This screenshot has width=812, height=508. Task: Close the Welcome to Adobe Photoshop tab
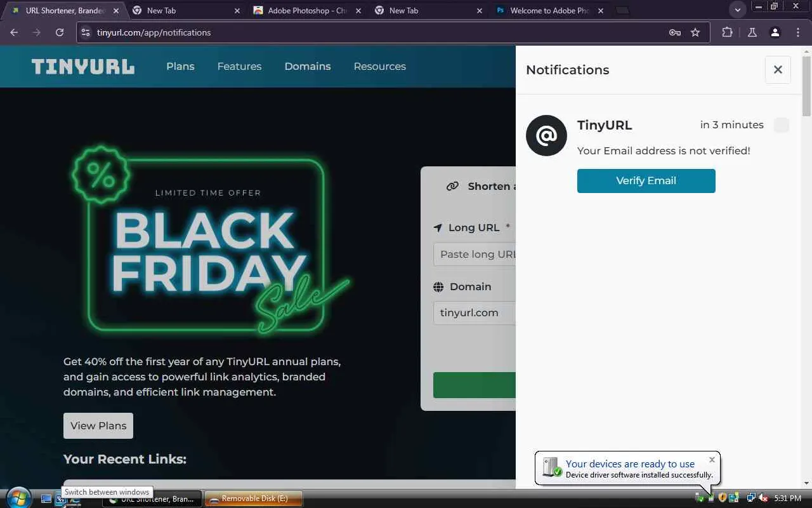pyautogui.click(x=601, y=11)
